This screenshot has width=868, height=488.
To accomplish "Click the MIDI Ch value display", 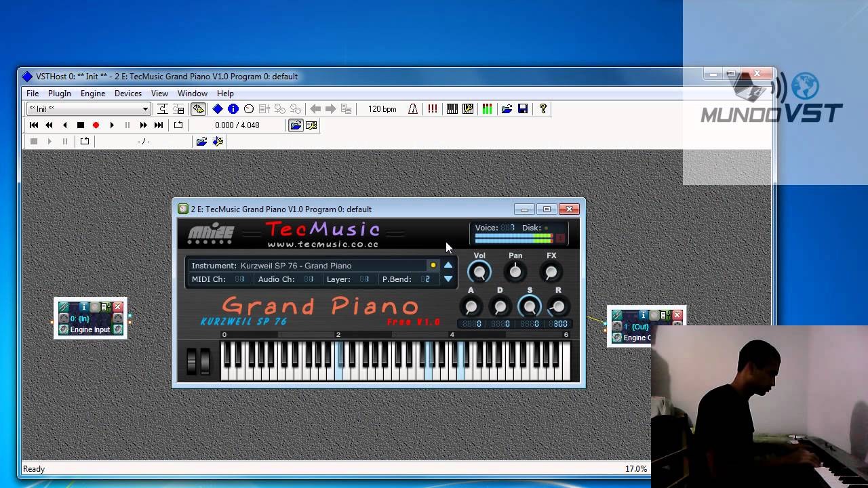I will click(x=239, y=279).
